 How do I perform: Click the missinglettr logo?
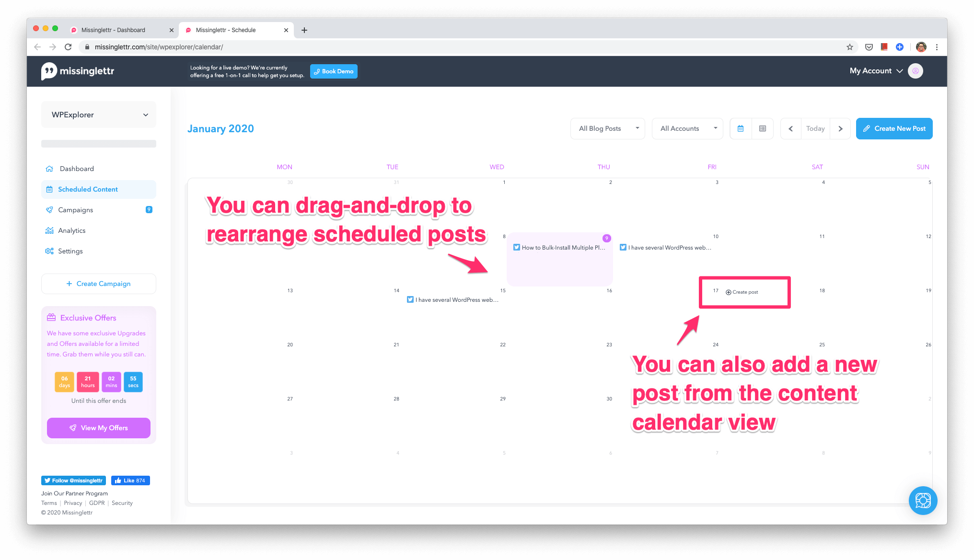click(78, 71)
